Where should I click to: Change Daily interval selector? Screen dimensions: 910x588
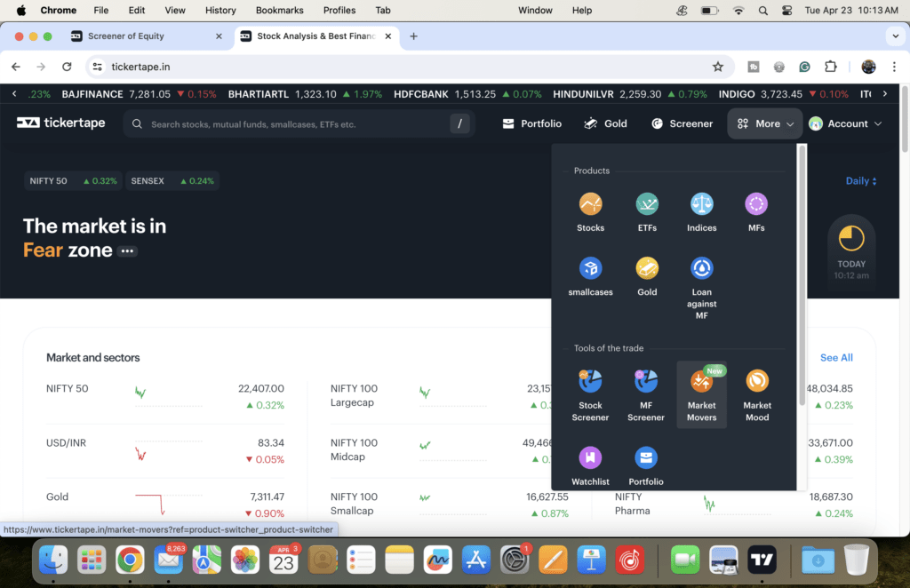pyautogui.click(x=860, y=181)
